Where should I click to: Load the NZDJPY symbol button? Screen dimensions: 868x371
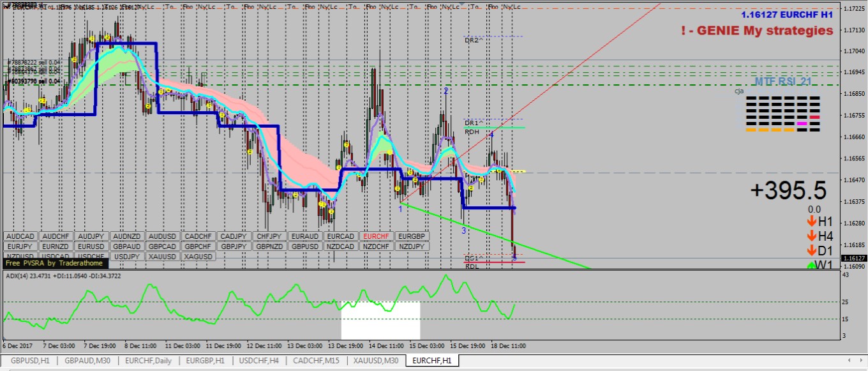(411, 246)
